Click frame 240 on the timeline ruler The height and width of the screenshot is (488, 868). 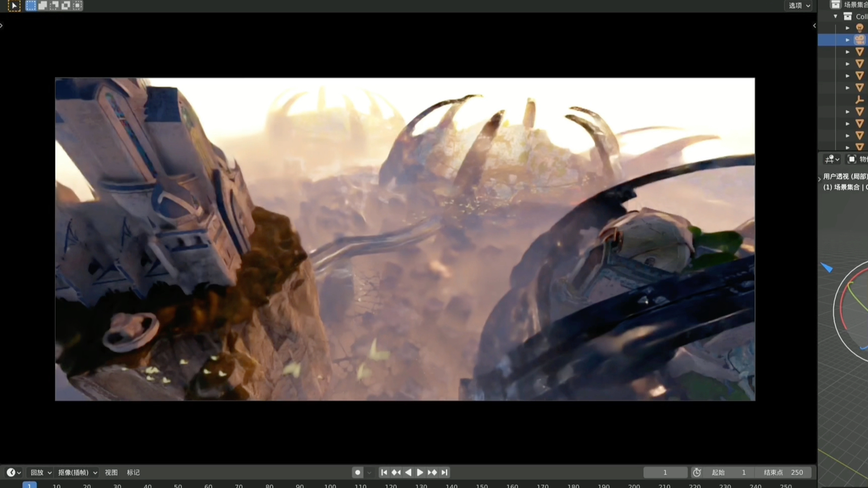tap(756, 485)
